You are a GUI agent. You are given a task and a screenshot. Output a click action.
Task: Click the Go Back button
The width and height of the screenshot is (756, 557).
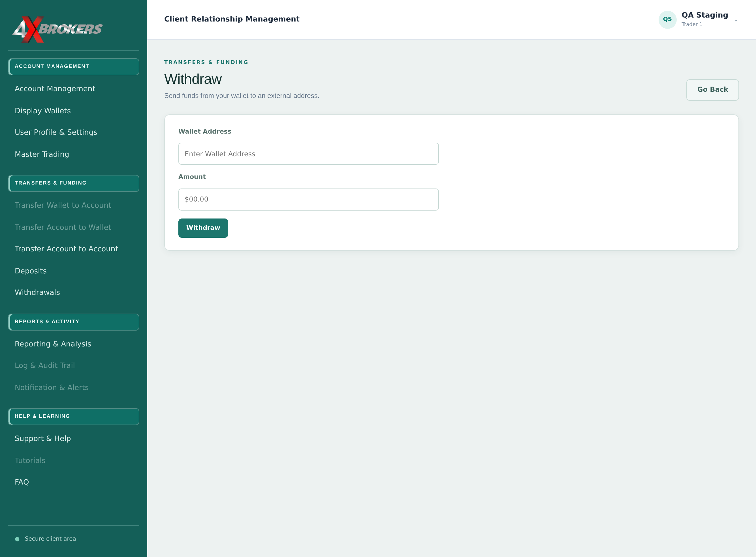tap(712, 90)
